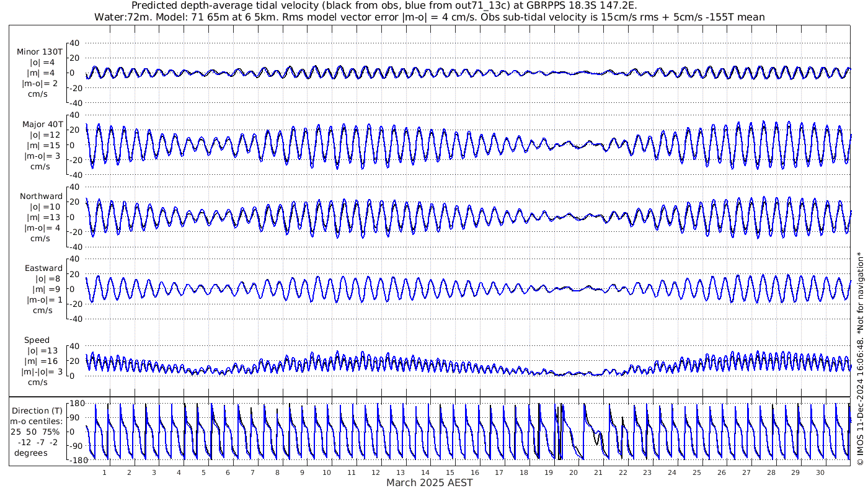Click the '|m| =15' value under Major 40T

43,145
